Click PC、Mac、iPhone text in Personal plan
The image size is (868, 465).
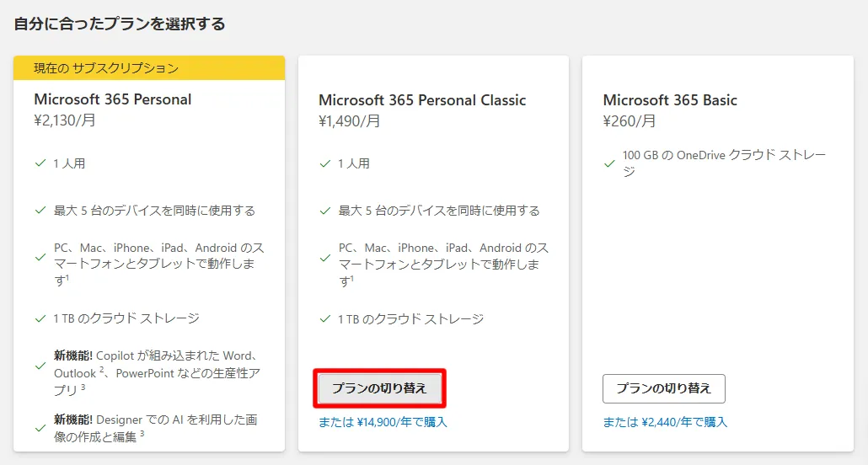point(159,264)
